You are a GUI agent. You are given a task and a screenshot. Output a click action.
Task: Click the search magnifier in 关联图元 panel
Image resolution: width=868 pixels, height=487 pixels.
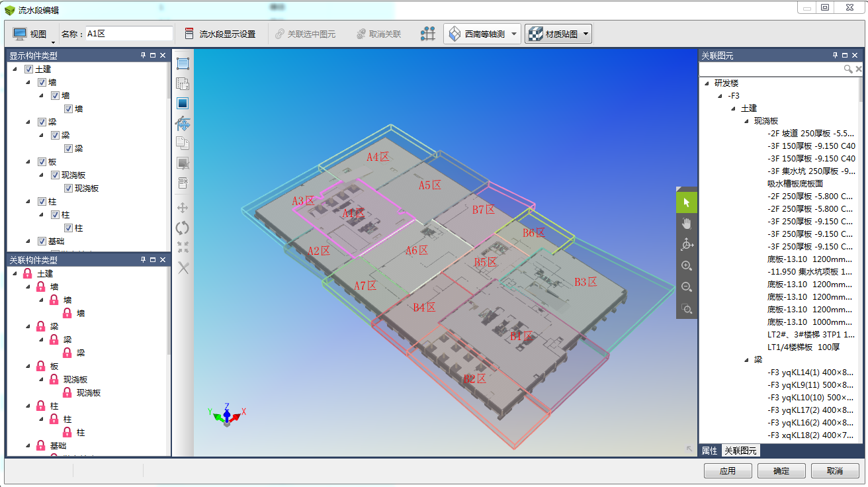[848, 69]
